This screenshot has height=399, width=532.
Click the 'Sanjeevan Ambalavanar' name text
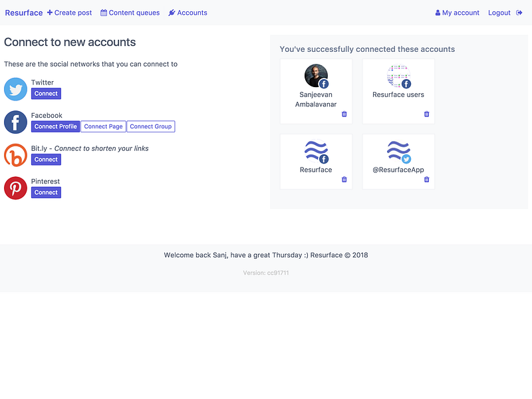point(316,99)
